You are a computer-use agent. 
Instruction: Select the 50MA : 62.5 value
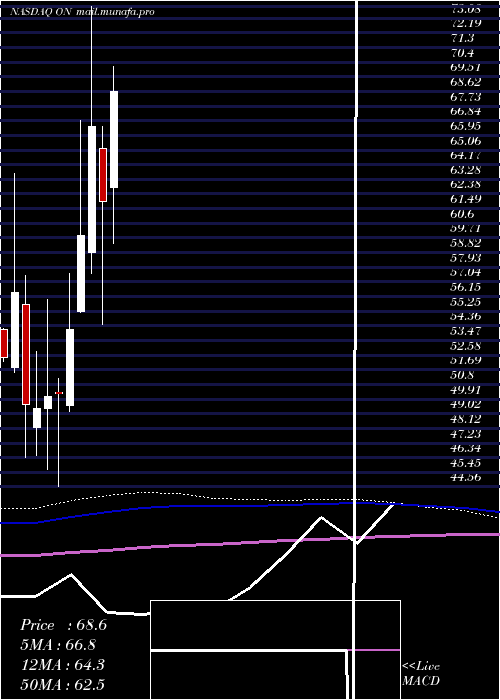point(63,684)
